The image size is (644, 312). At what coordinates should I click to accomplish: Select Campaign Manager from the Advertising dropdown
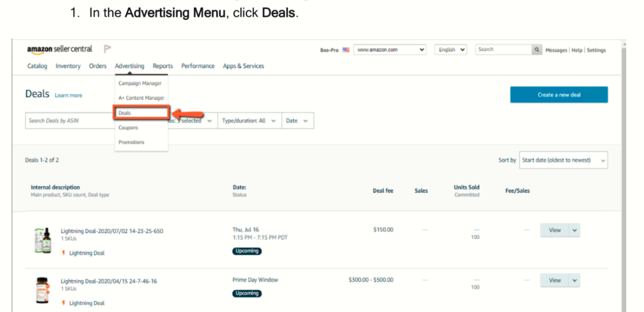click(x=140, y=84)
